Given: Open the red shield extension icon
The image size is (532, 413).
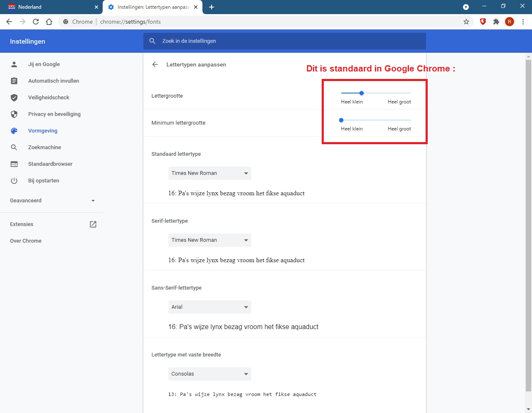Looking at the screenshot, I should (483, 22).
